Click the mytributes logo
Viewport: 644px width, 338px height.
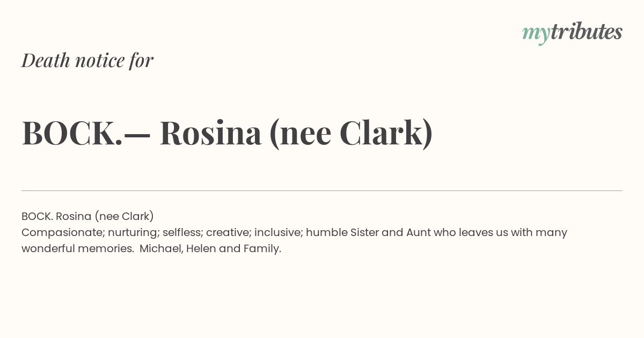(572, 33)
